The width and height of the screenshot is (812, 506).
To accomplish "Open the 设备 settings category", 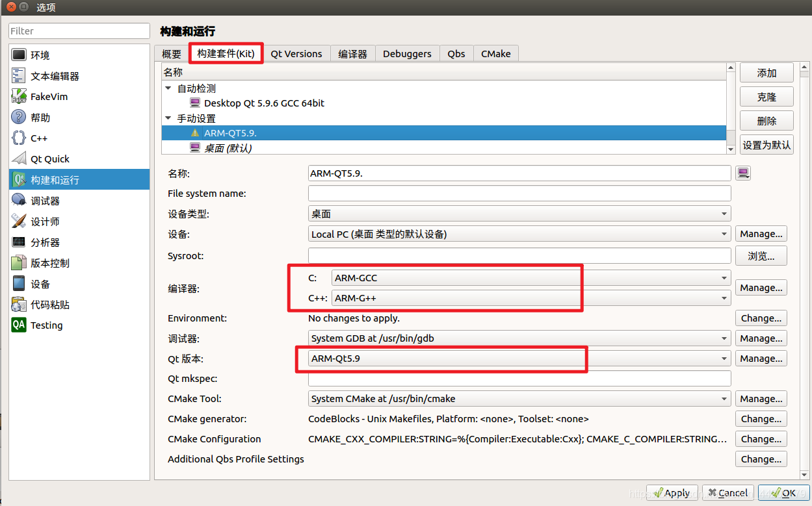I will [x=79, y=284].
